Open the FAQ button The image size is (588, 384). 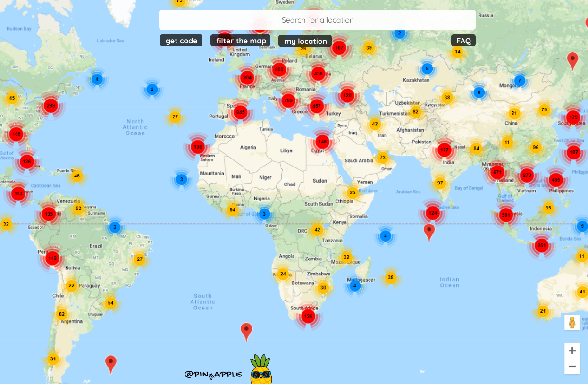coord(463,41)
